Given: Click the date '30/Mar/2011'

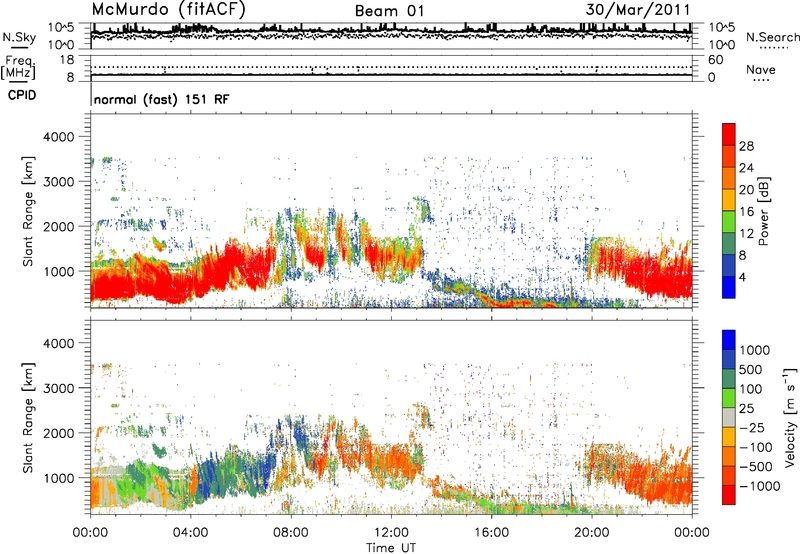Looking at the screenshot, I should 638,10.
